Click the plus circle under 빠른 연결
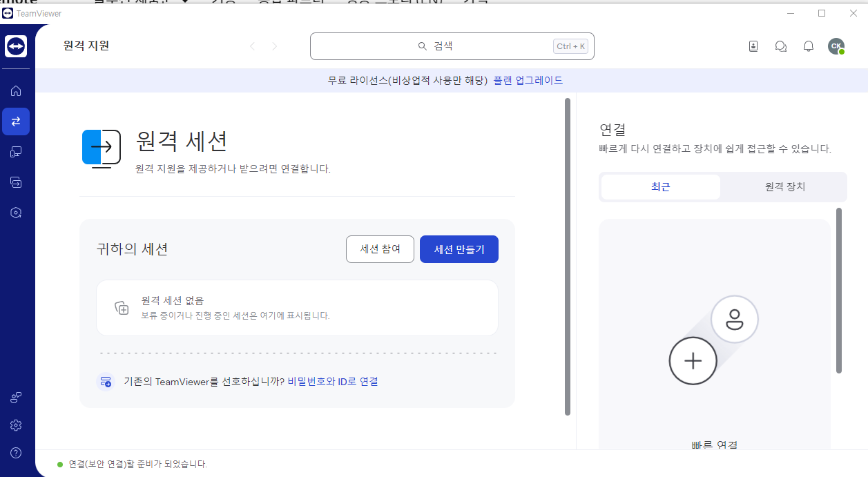 coord(693,360)
